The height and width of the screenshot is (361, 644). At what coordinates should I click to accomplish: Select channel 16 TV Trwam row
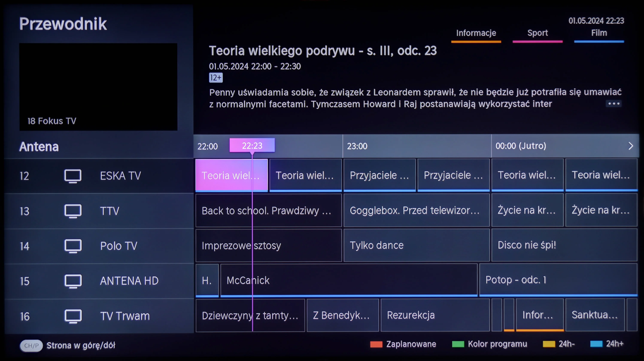[x=99, y=316]
